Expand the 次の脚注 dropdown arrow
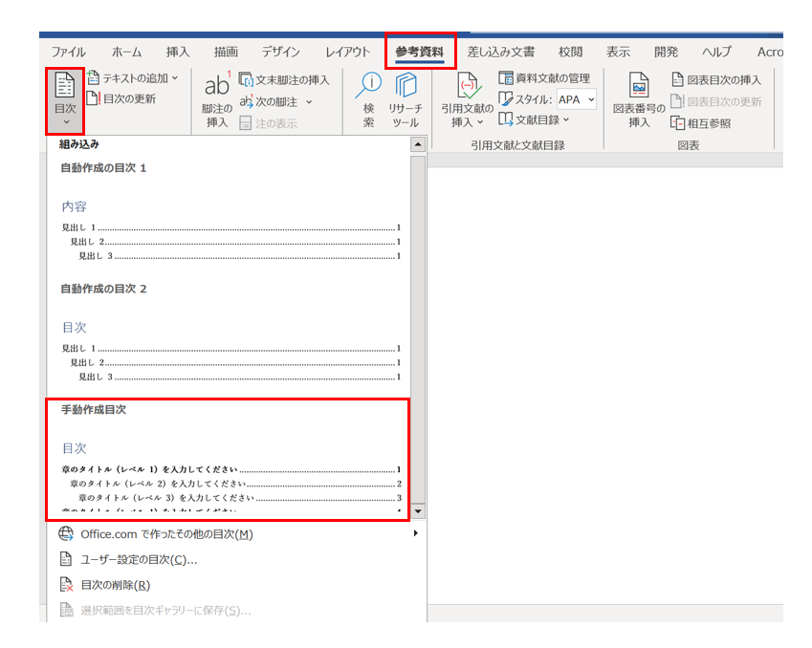Viewport: 812px width, 648px height. pos(308,102)
